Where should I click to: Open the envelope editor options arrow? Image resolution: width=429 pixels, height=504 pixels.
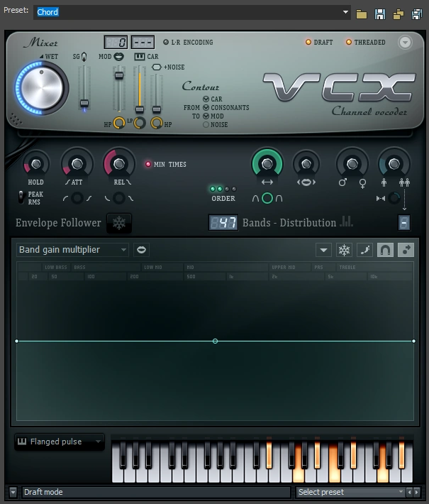click(323, 250)
